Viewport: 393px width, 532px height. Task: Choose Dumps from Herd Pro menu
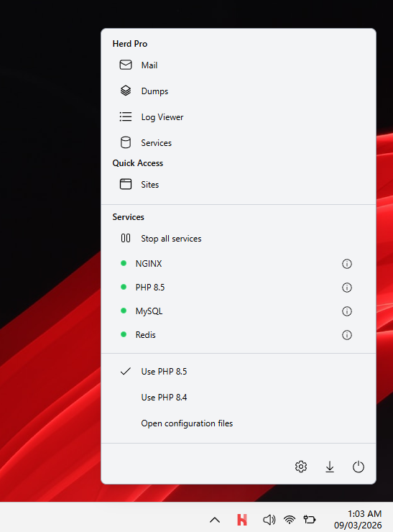(239, 91)
